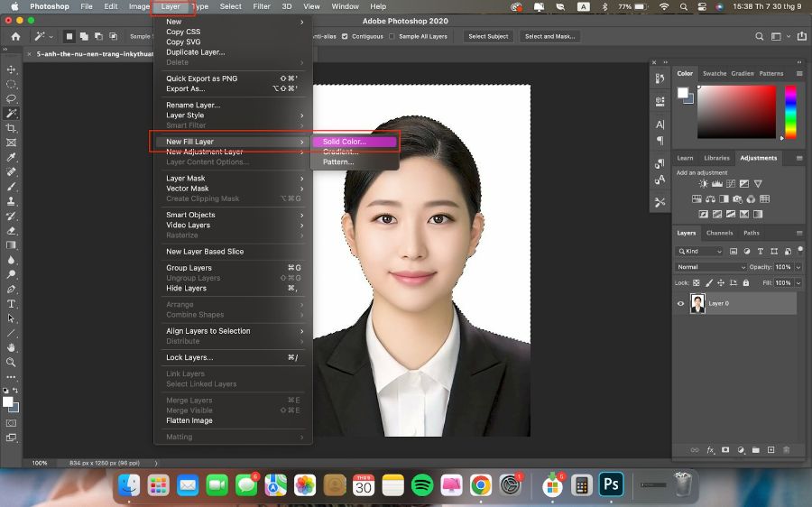Open the Layers panel options menu
This screenshot has height=507, width=812.
pos(799,233)
